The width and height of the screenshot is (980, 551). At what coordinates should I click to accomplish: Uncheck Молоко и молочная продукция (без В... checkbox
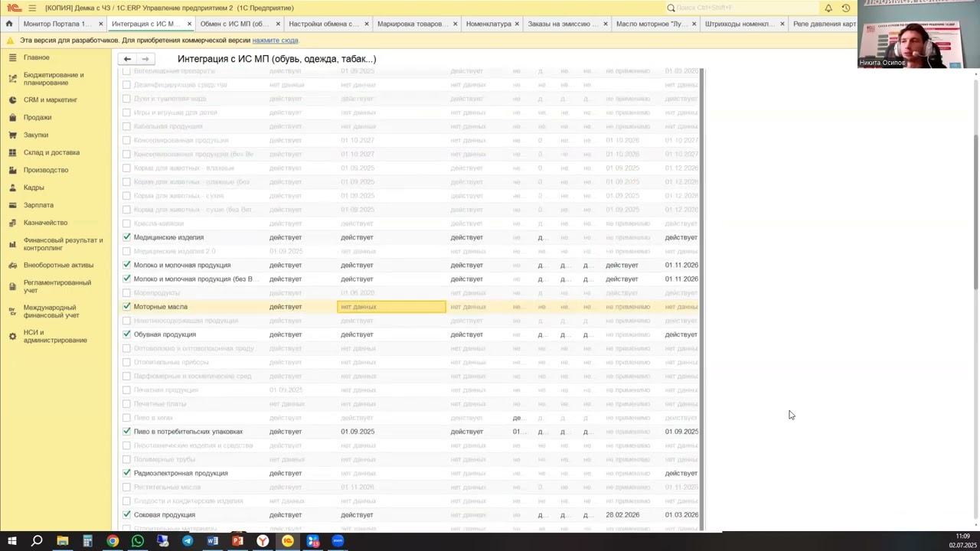127,279
